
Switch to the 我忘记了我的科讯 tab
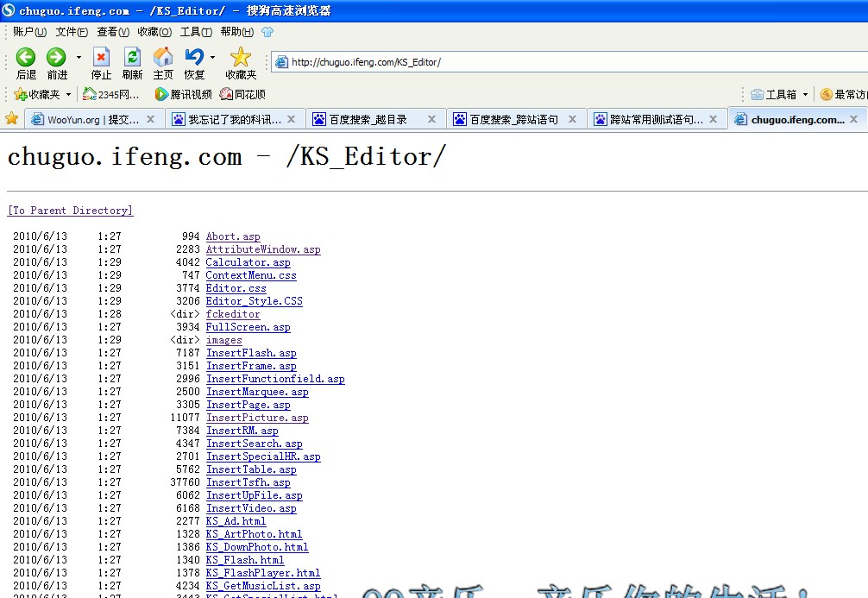tap(228, 120)
